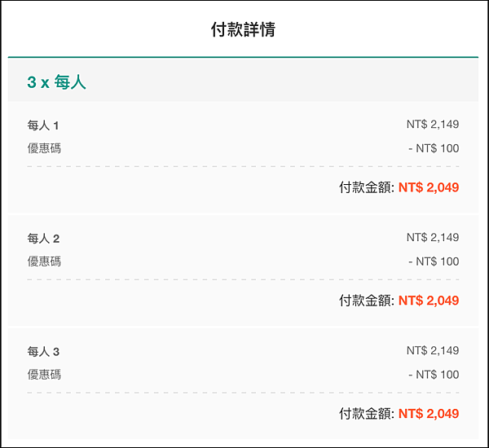Click the NT$ 2,149 price for 每人 3
Viewport: 489px width, 448px height.
click(x=433, y=351)
